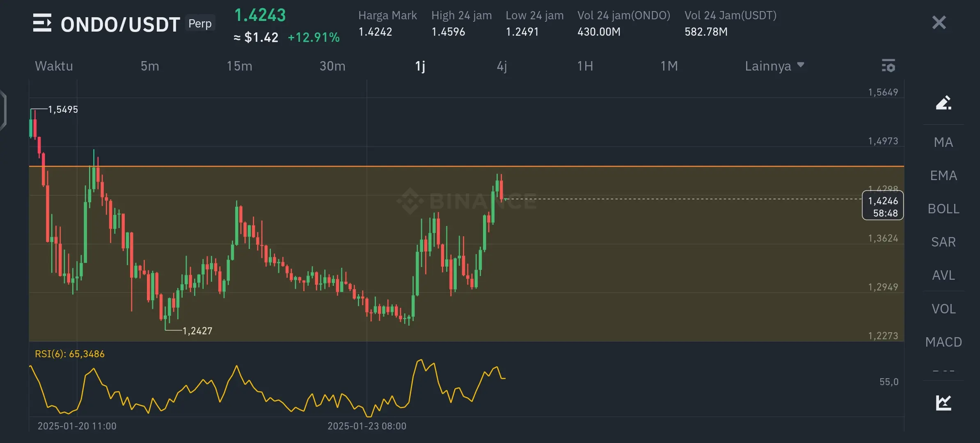The image size is (980, 443).
Task: Toggle the EMA indicator
Action: tap(943, 176)
